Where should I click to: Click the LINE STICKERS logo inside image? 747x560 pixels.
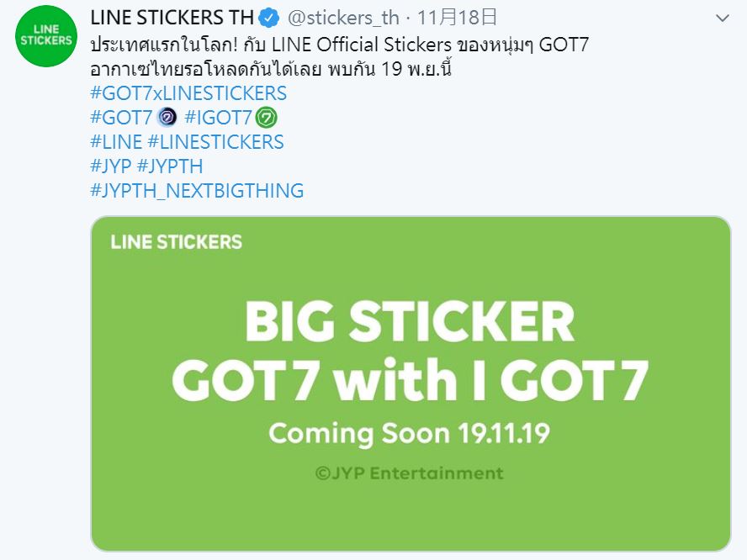tap(177, 242)
